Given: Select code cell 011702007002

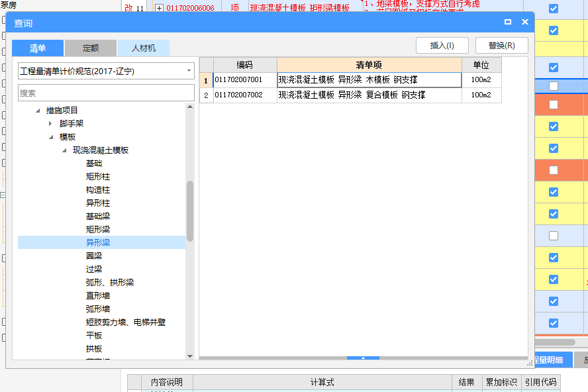Looking at the screenshot, I should point(245,95).
